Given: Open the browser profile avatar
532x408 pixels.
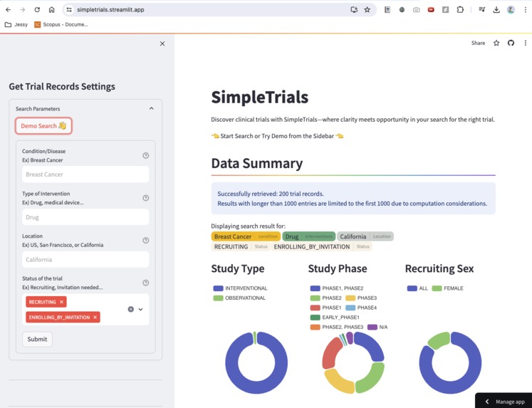Looking at the screenshot, I should coord(511,10).
